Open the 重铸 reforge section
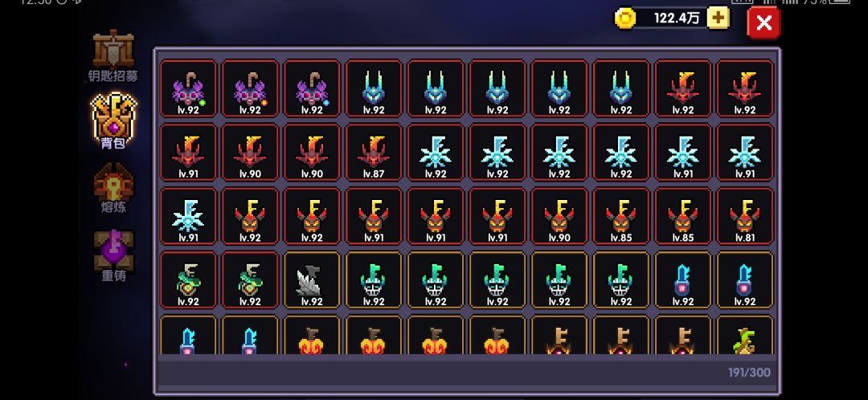This screenshot has width=868, height=400. [113, 255]
